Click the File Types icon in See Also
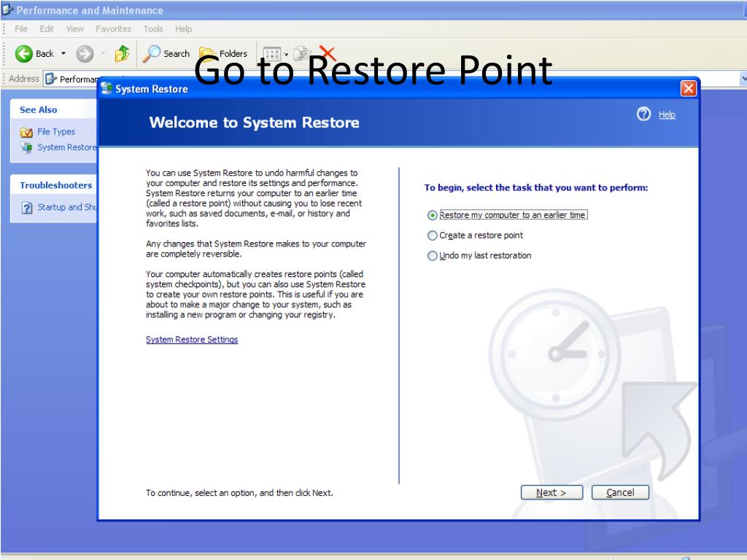Screen dimensions: 747x560 coord(26,133)
